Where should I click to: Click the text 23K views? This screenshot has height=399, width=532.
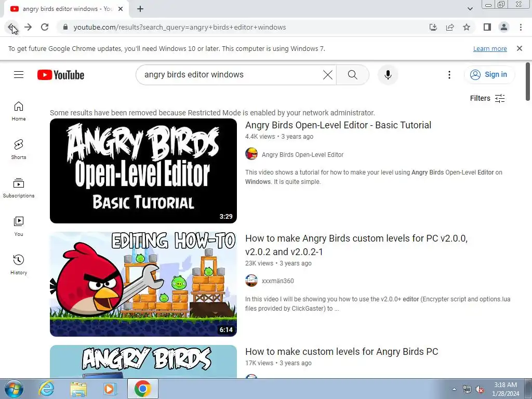pos(259,263)
